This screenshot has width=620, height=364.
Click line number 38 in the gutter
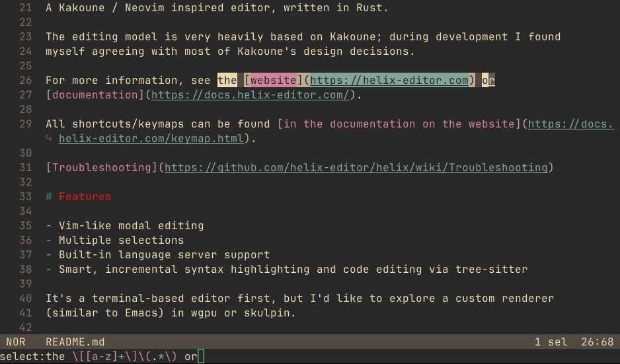[26, 270]
